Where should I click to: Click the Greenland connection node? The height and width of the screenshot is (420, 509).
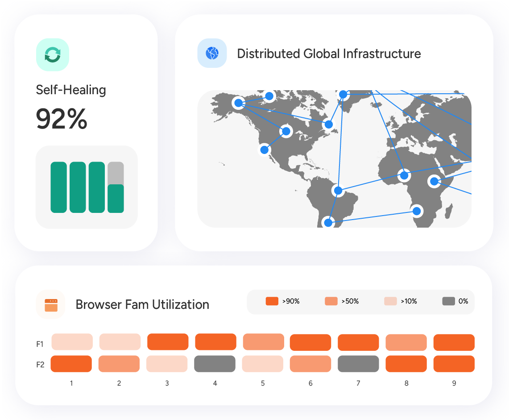point(343,94)
